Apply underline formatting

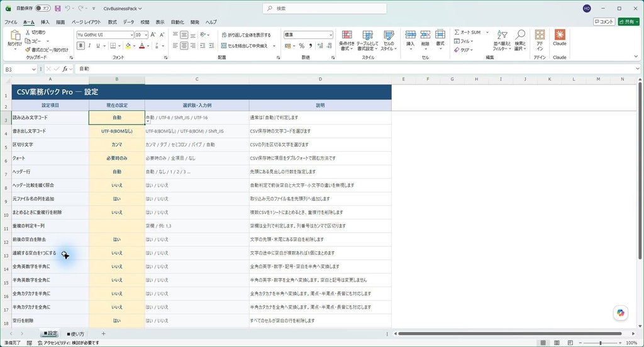[x=97, y=45]
